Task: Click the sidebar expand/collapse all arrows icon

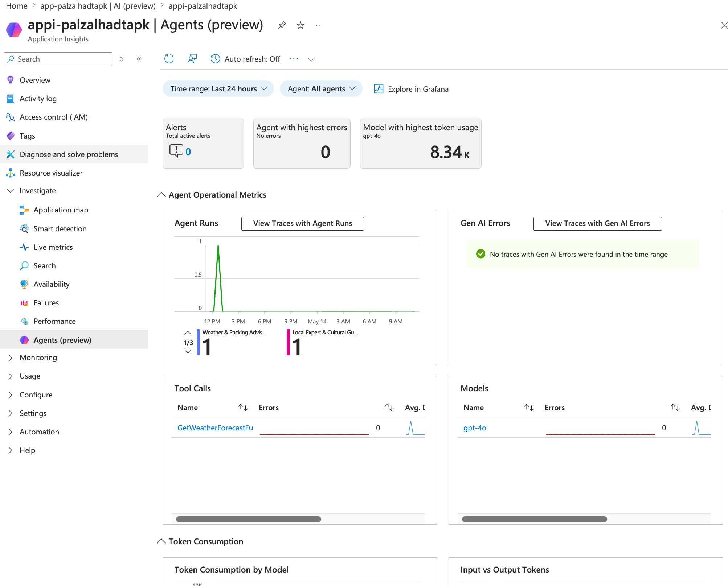Action: (122, 59)
